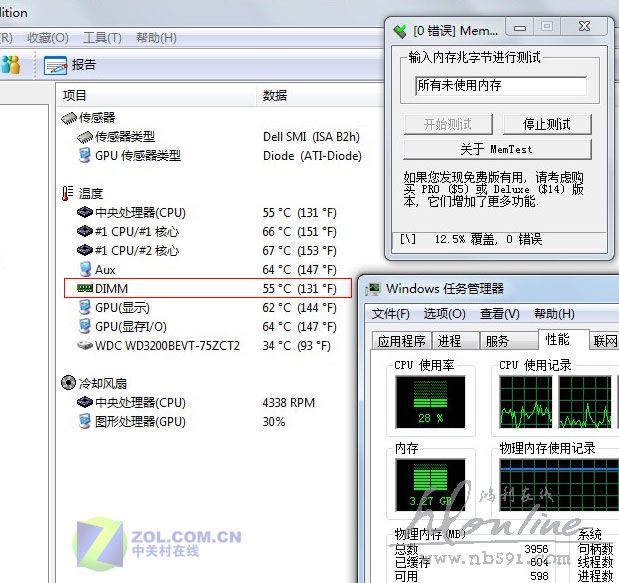Open Task Manager 文件(F) menu
Screen dimensions: 619x583
click(390, 314)
